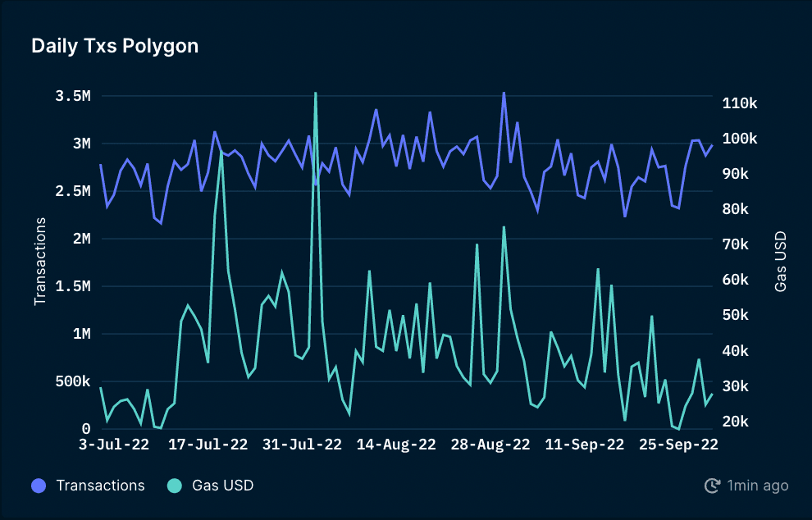Click the highest Transactions peak near 28-Aug-22

click(x=504, y=94)
